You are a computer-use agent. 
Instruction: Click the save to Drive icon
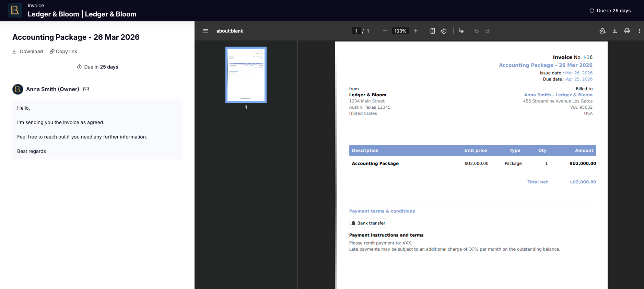click(602, 31)
